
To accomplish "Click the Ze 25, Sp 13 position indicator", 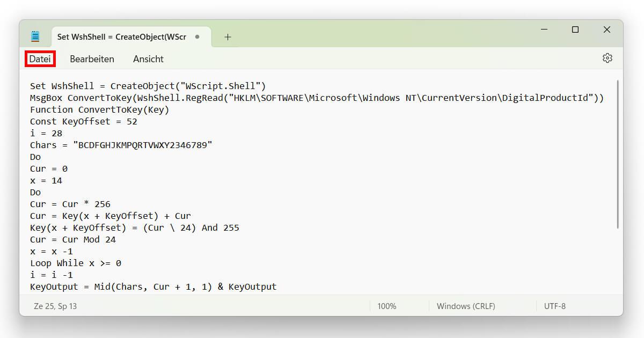I will point(55,306).
